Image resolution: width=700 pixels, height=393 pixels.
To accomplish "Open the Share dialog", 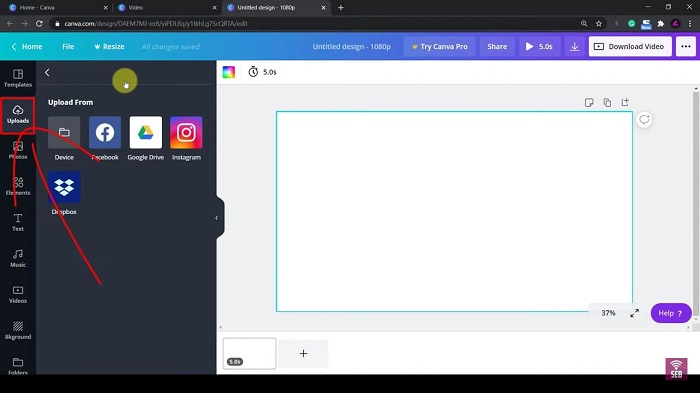I will point(497,46).
